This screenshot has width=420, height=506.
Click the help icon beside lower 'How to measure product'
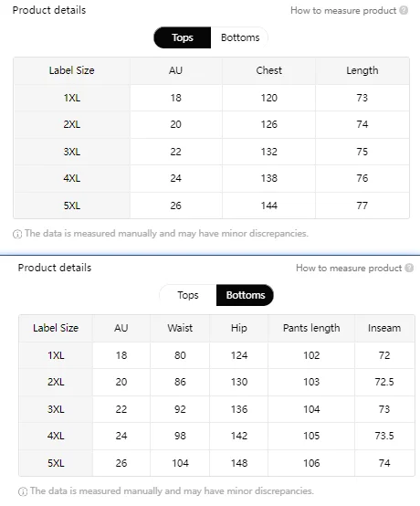click(x=409, y=268)
